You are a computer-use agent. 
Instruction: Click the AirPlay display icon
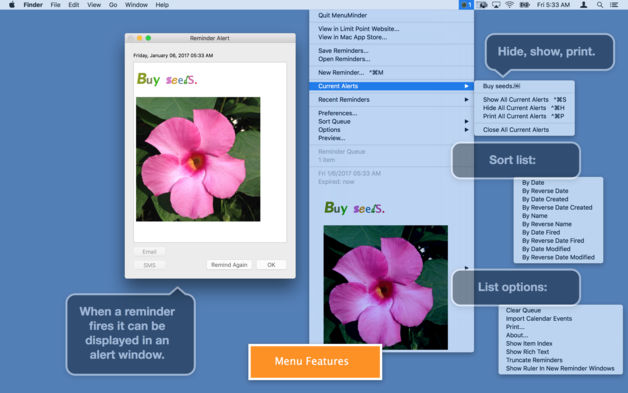[496, 5]
